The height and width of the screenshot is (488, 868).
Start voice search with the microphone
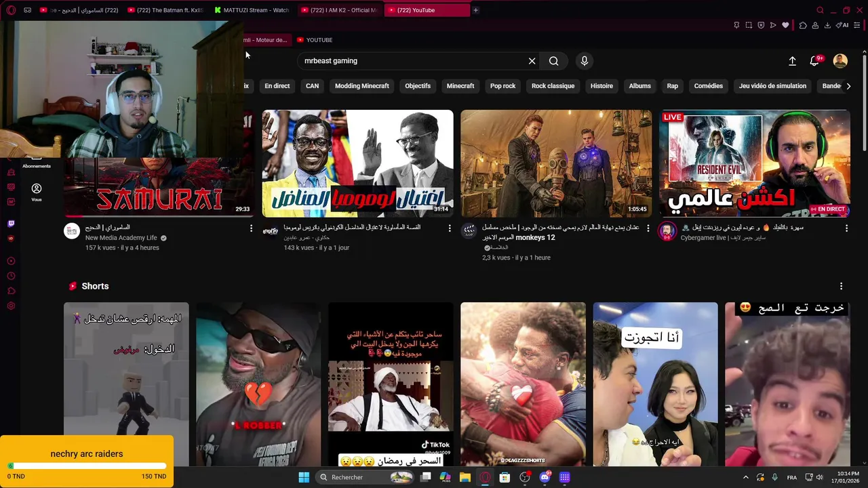(585, 61)
